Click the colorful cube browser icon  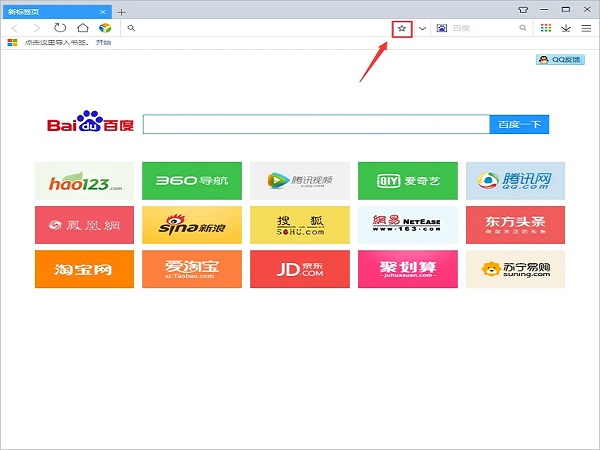105,28
